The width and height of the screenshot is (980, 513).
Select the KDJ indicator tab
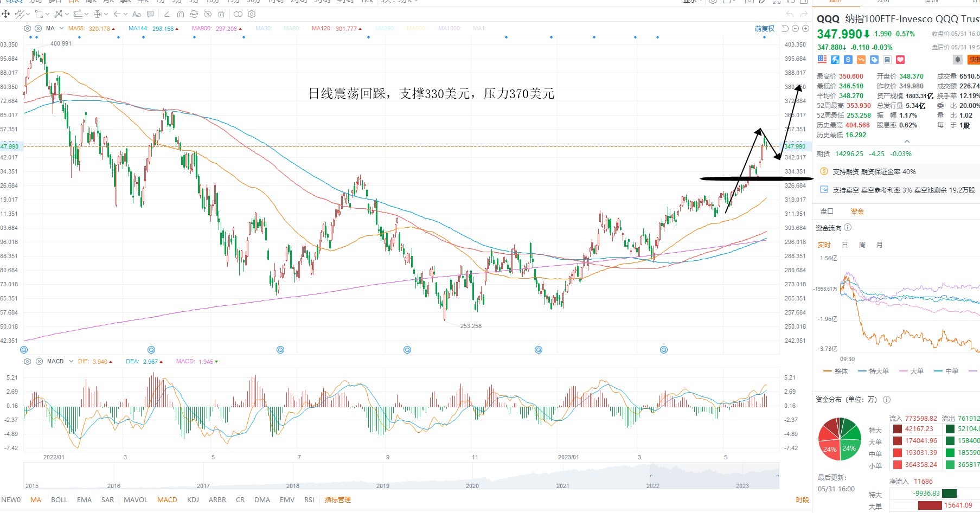(x=193, y=500)
